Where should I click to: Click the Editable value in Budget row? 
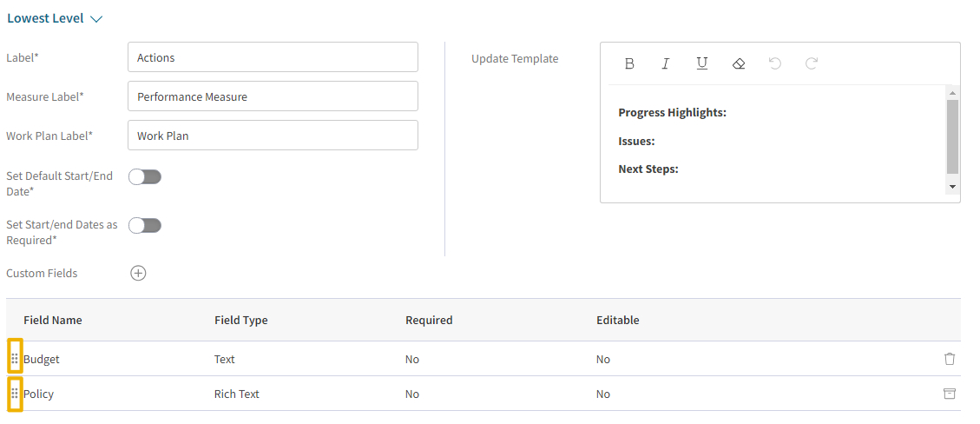point(603,360)
